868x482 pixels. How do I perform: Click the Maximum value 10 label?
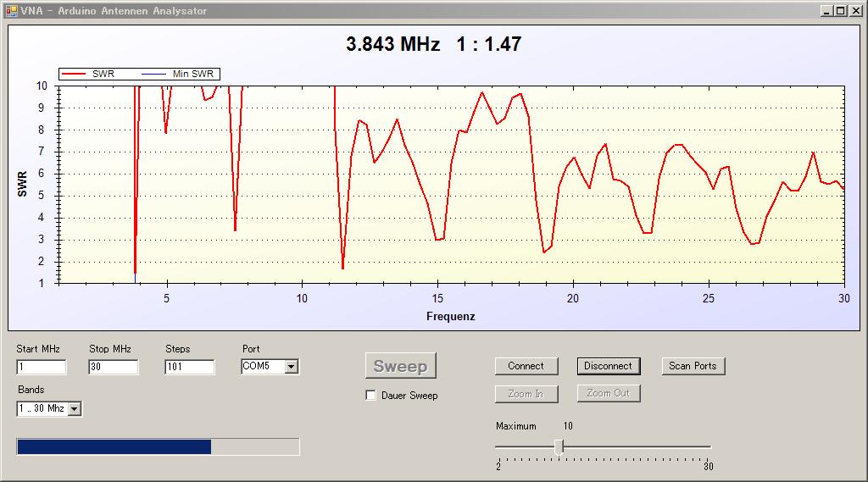pyautogui.click(x=568, y=426)
